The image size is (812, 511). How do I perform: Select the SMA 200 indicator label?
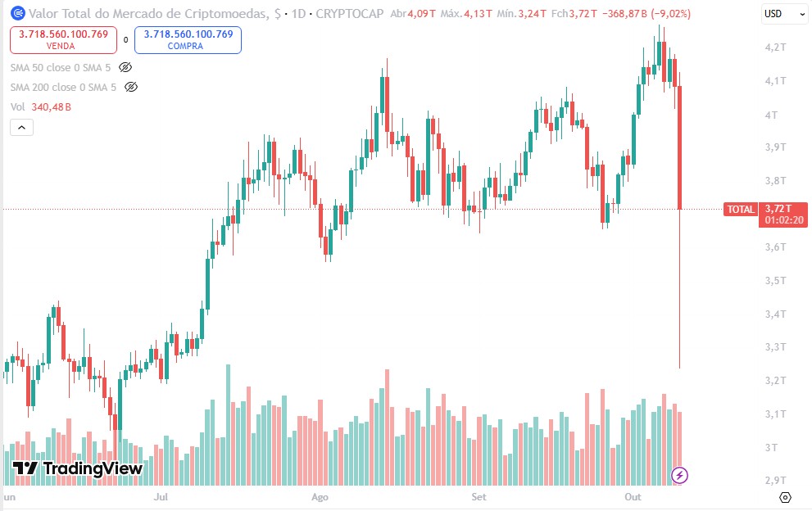click(63, 87)
